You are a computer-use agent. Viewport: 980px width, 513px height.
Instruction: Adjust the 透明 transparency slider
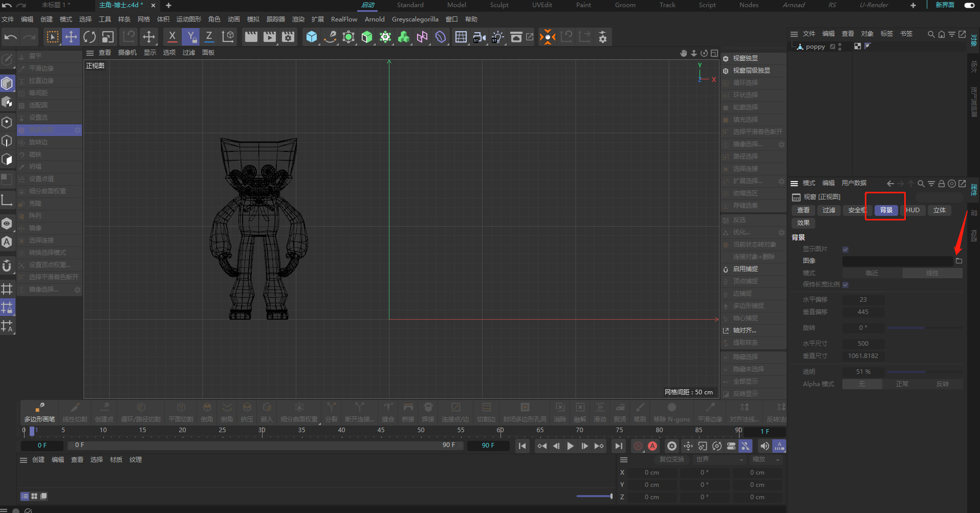(x=924, y=372)
